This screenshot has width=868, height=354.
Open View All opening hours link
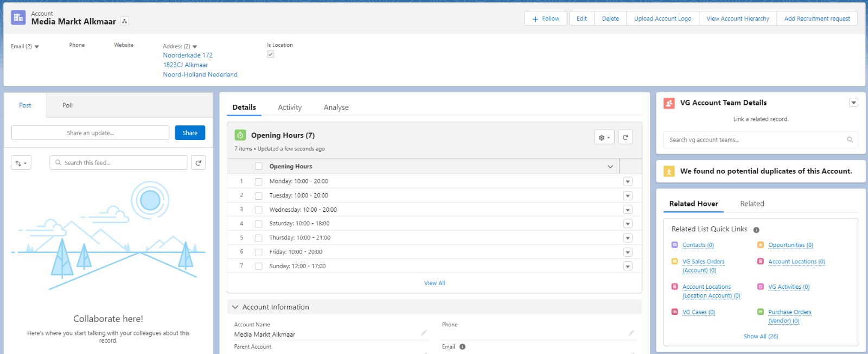435,283
